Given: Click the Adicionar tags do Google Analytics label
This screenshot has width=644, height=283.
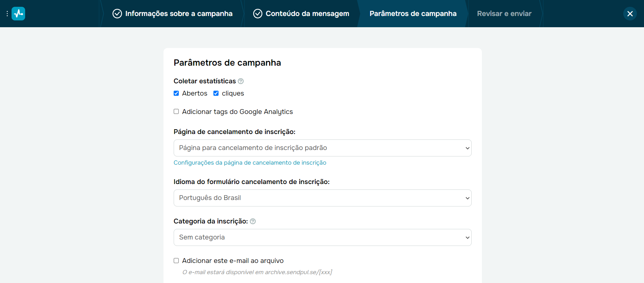Looking at the screenshot, I should pos(237,112).
